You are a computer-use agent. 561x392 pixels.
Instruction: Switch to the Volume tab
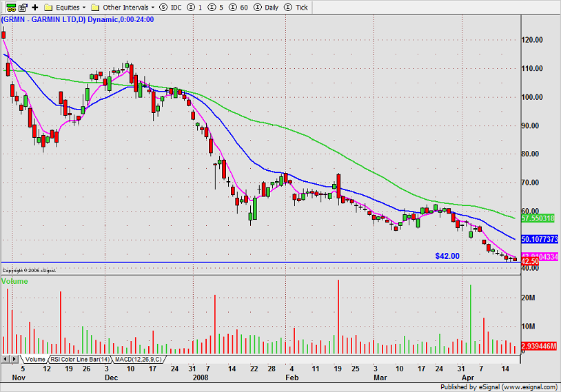[x=34, y=359]
